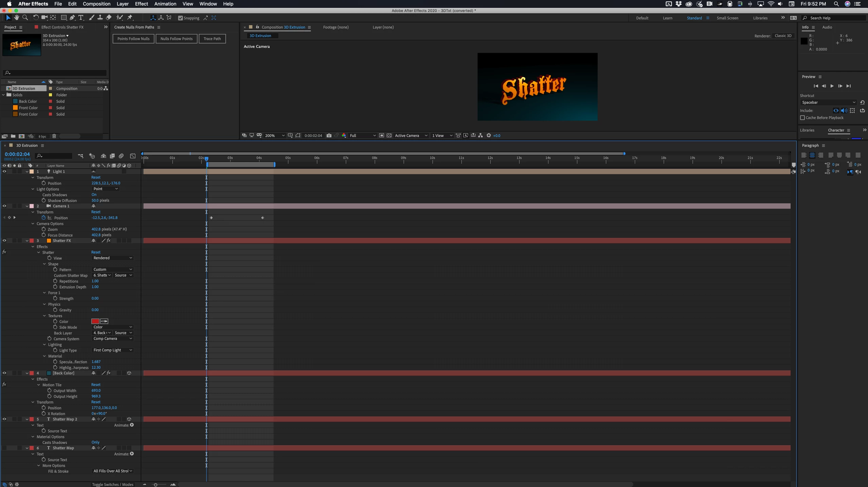
Task: Open the Light Type dropdown
Action: 112,350
